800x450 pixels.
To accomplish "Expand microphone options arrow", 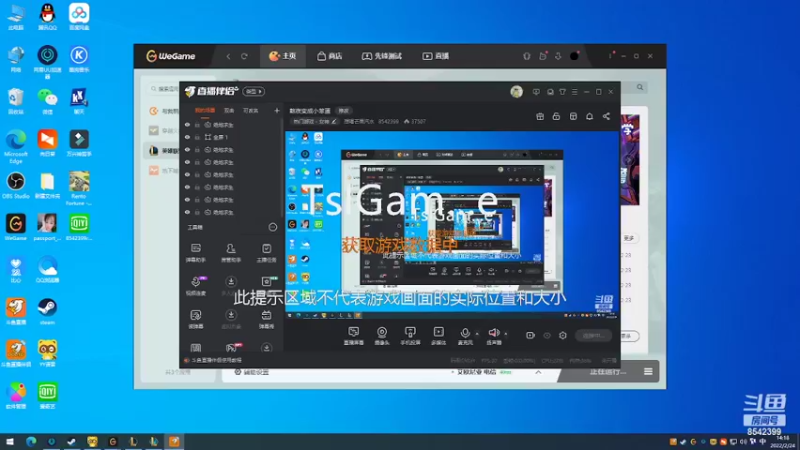I will (477, 334).
